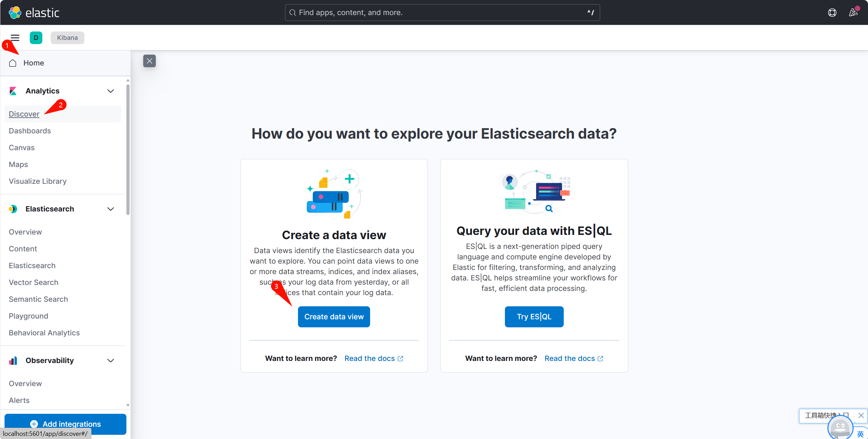Collapse the Observability section chevron
The height and width of the screenshot is (439, 868).
coord(110,361)
